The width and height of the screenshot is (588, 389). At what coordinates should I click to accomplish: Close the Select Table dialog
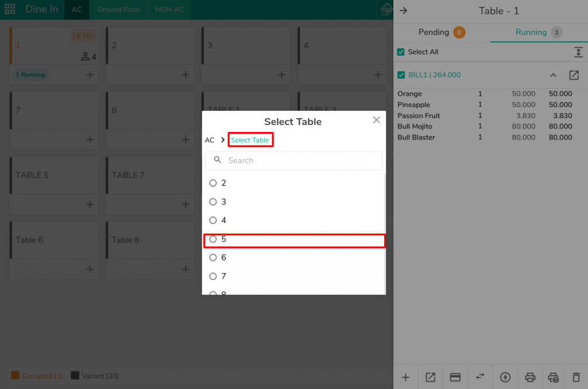(376, 120)
